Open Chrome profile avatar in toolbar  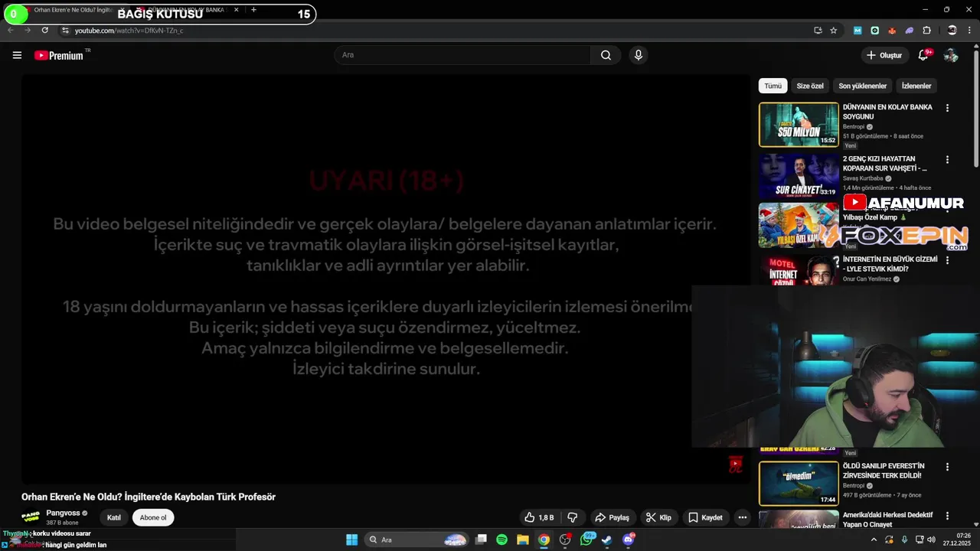click(x=952, y=31)
